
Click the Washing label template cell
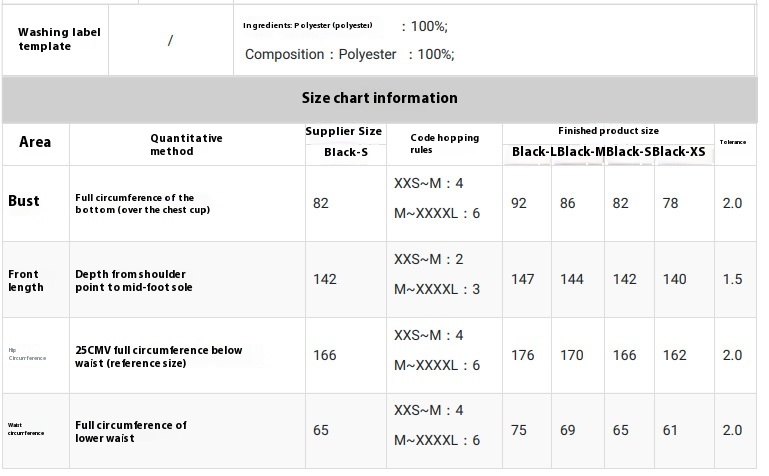(x=59, y=39)
